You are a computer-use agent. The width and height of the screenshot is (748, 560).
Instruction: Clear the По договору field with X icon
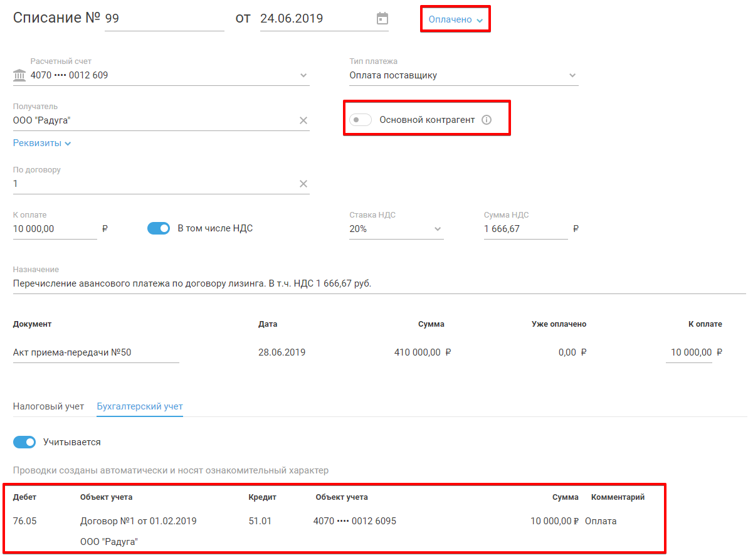tap(303, 184)
